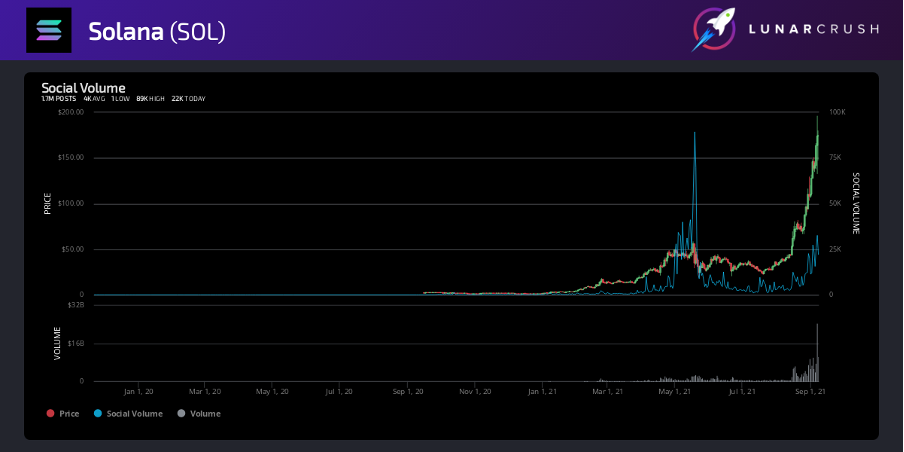The height and width of the screenshot is (452, 904).
Task: Click the $150.00 price axis label
Action: (x=71, y=158)
